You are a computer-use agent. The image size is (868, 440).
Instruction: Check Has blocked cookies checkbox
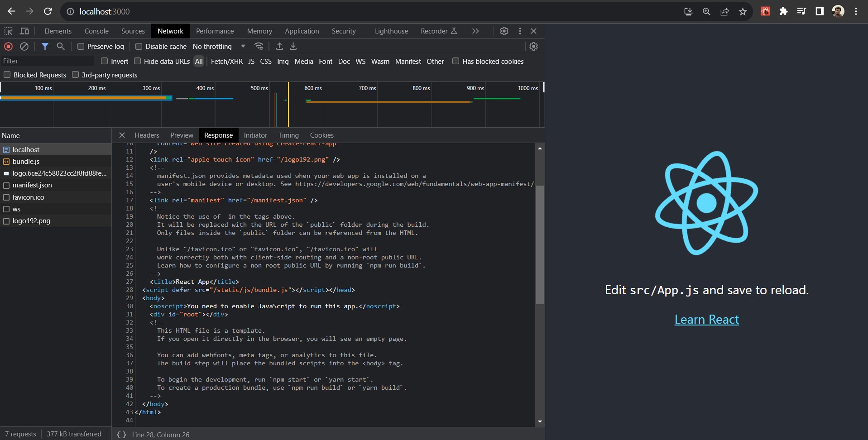click(x=456, y=61)
